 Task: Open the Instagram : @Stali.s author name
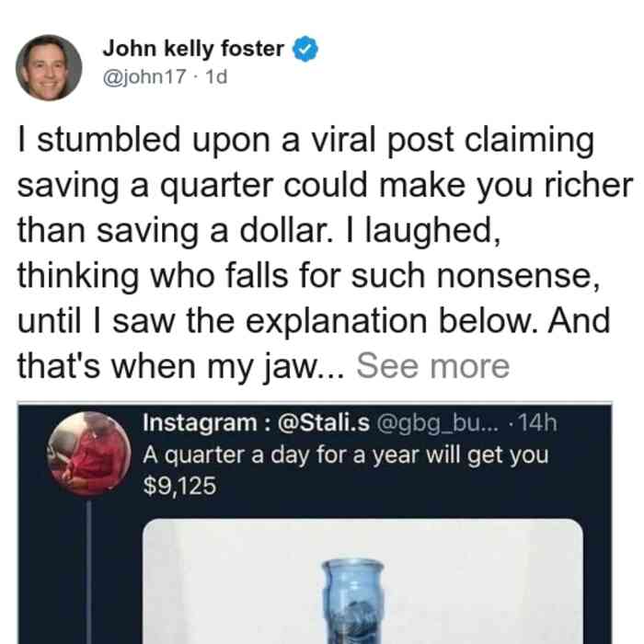point(257,422)
